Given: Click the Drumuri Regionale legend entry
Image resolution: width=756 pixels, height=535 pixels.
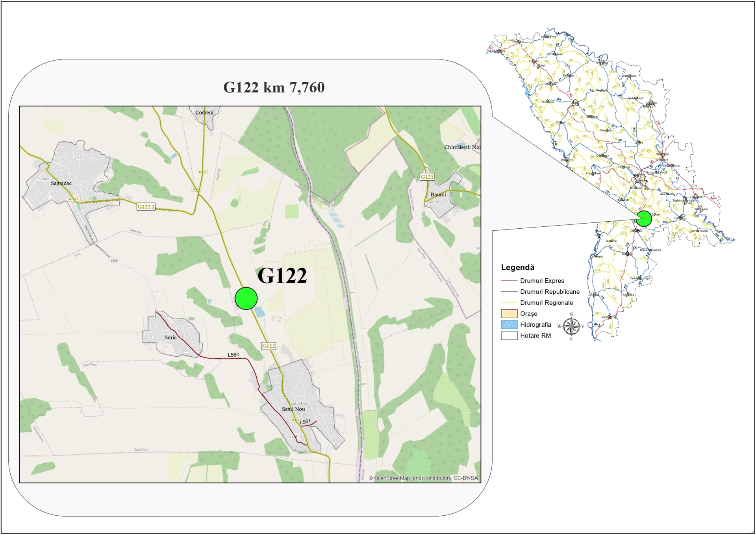Looking at the screenshot, I should [x=546, y=303].
